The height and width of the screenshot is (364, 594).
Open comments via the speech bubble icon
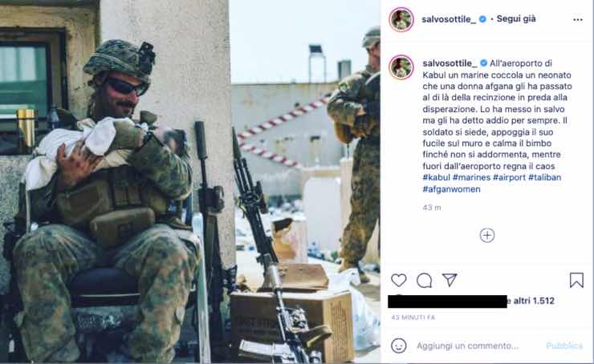pos(424,281)
